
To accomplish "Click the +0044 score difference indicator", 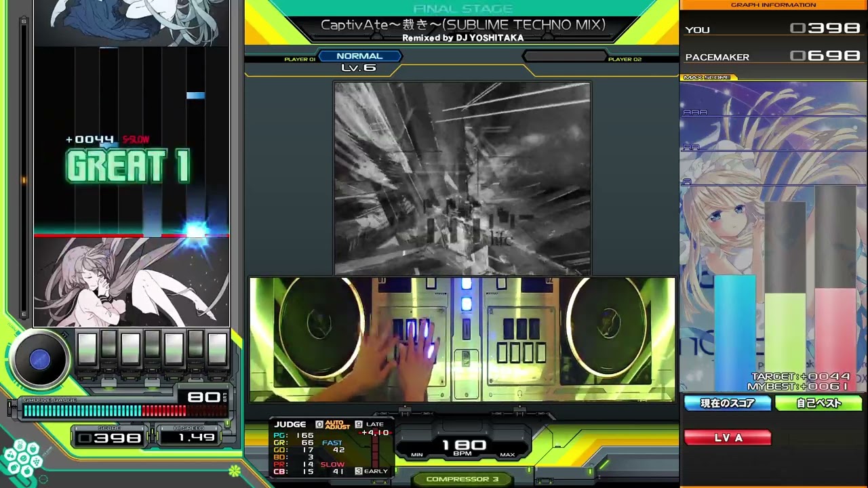I will pyautogui.click(x=90, y=140).
